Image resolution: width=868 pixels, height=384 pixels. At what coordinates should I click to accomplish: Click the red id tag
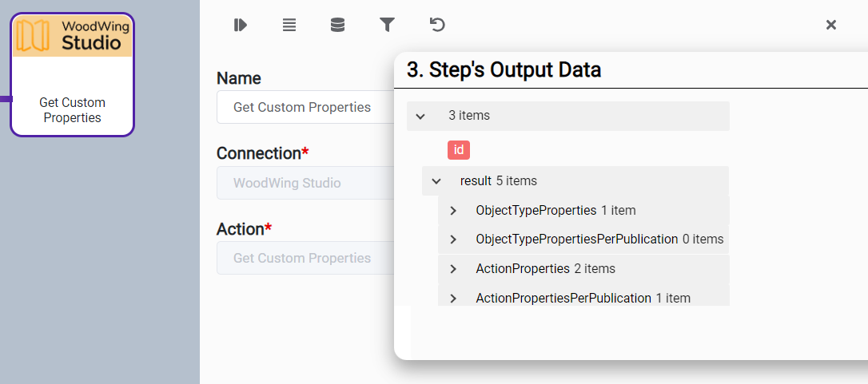click(x=459, y=149)
